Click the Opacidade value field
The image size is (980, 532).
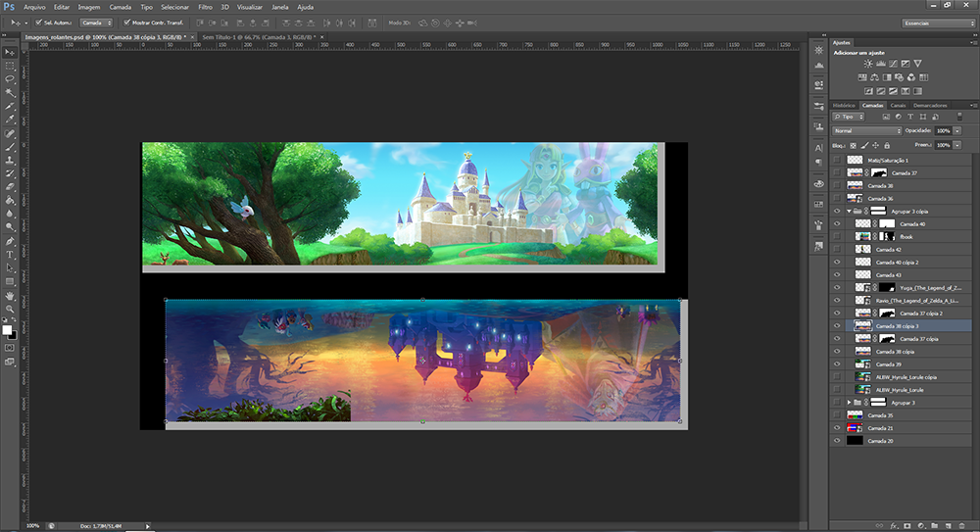tap(943, 130)
